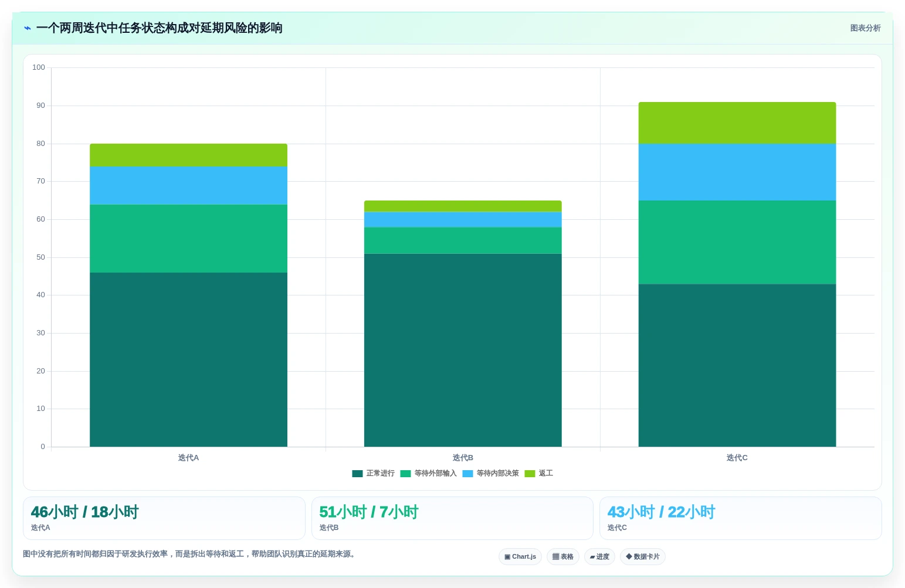Image resolution: width=905 pixels, height=588 pixels.
Task: Toggle the 正常进行 legend series
Action: pyautogui.click(x=373, y=473)
